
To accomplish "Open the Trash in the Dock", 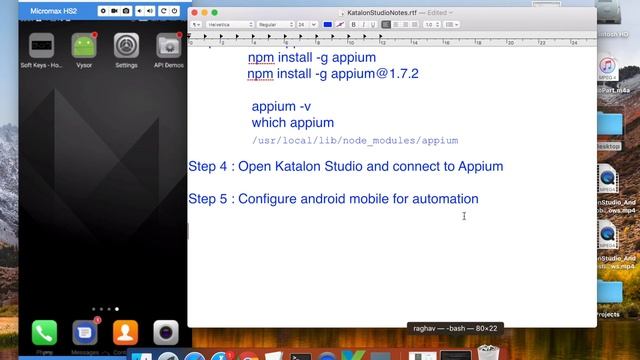I will (488, 353).
